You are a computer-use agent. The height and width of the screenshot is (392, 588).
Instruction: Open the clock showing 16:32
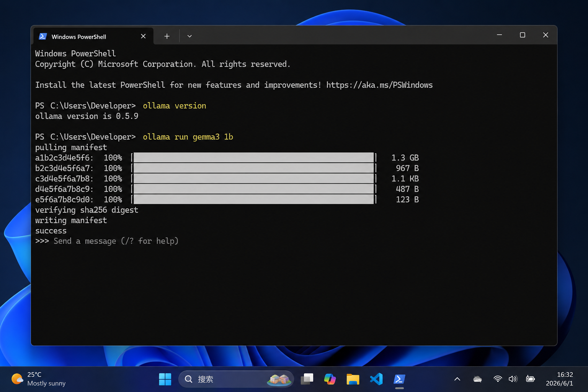pyautogui.click(x=559, y=379)
